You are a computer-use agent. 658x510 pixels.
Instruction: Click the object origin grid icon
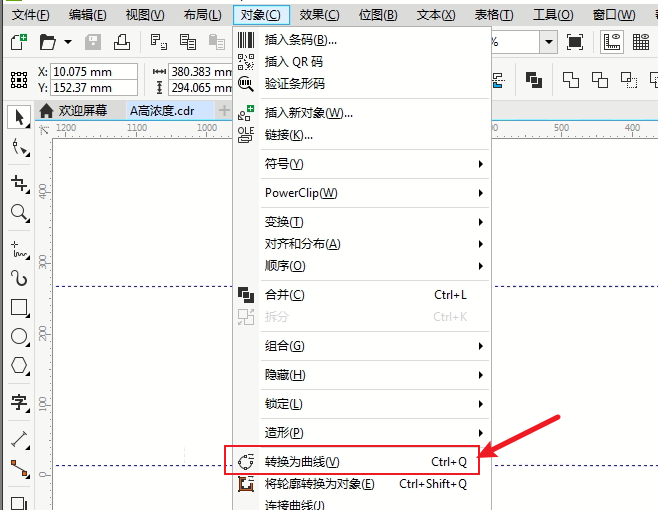point(19,80)
